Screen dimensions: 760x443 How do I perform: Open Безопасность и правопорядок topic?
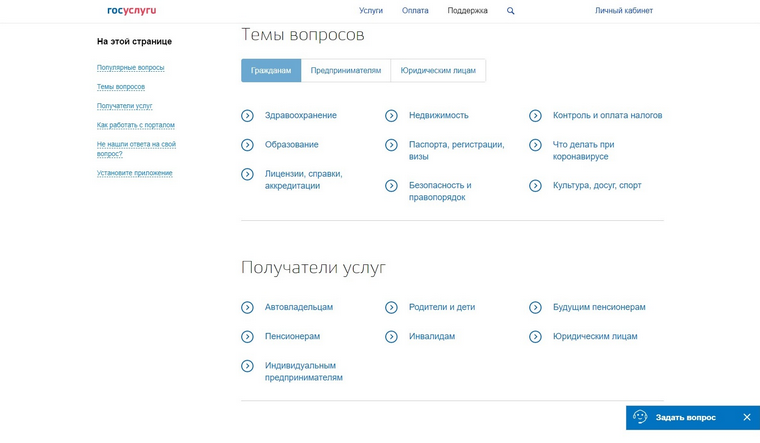click(x=440, y=191)
